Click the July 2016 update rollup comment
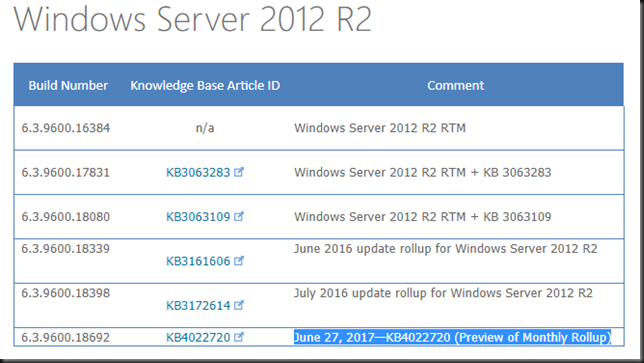The image size is (644, 363). click(444, 293)
